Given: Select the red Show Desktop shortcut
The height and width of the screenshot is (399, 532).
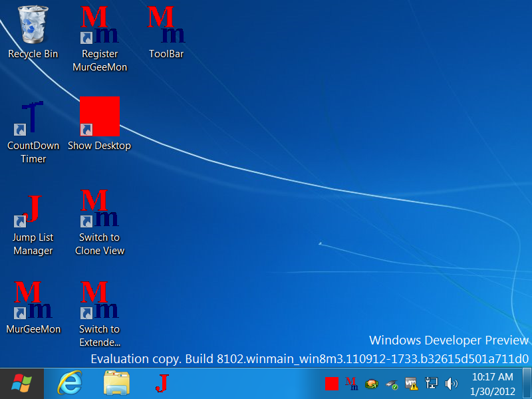Looking at the screenshot, I should [x=99, y=124].
